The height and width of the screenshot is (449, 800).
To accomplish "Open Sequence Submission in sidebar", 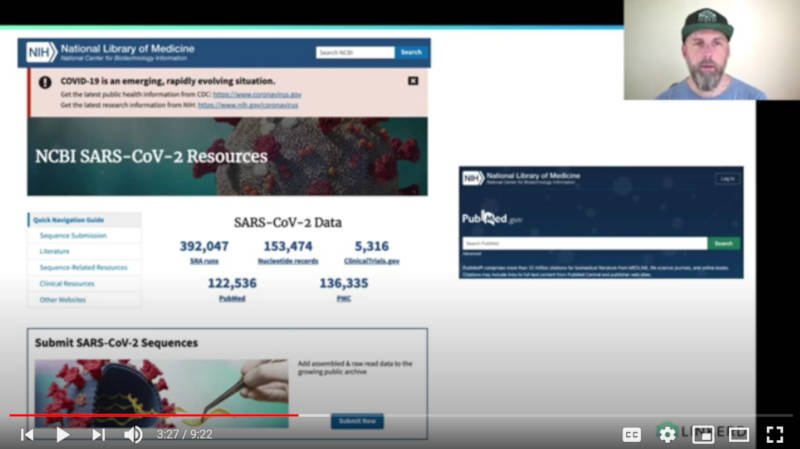I will 73,236.
